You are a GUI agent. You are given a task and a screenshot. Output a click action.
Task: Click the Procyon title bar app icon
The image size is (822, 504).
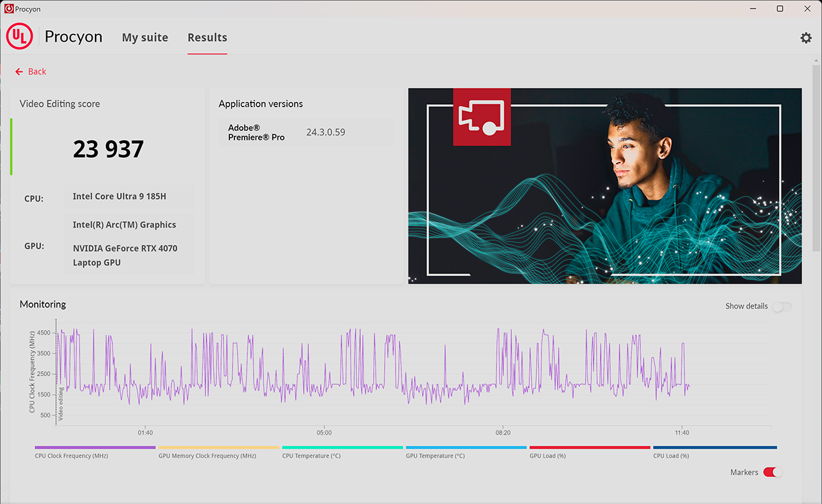pos(8,9)
